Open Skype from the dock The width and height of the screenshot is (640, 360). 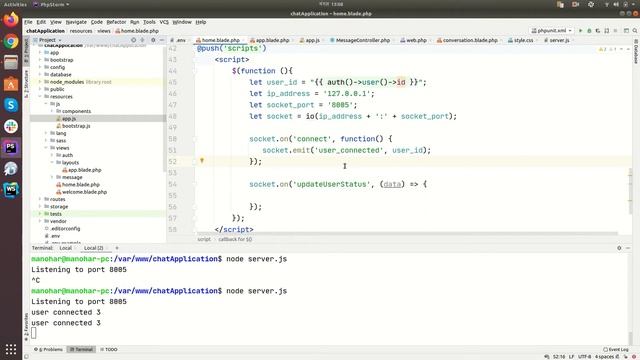point(11,105)
